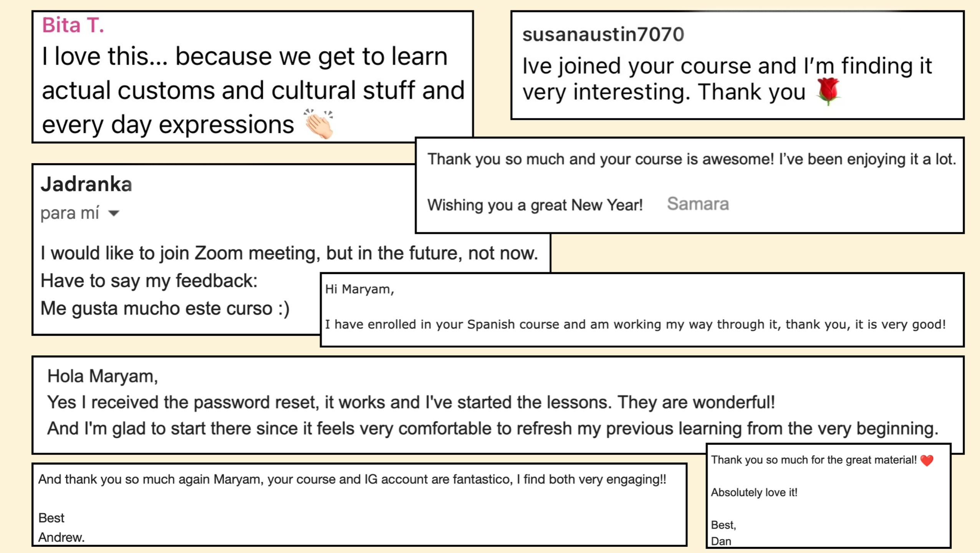The width and height of the screenshot is (980, 553).
Task: Click the "Hola Maryam," greeting
Action: 103,376
